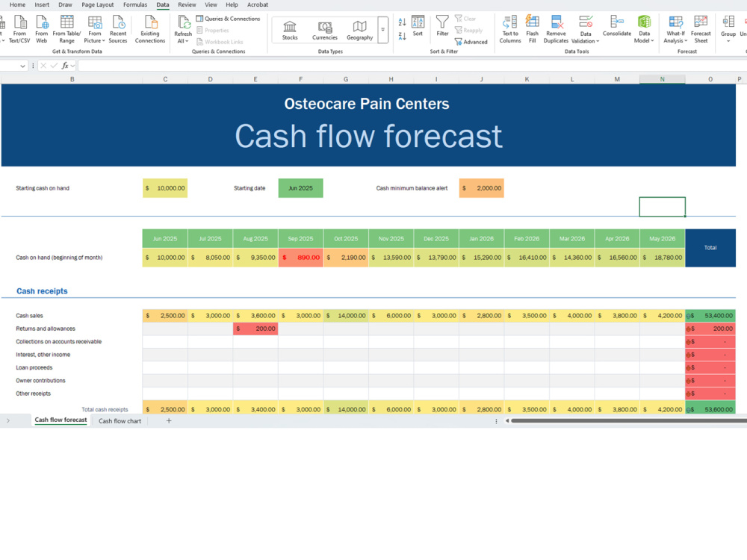Open the Draw ribbon tab
747x560 pixels.
(65, 4)
